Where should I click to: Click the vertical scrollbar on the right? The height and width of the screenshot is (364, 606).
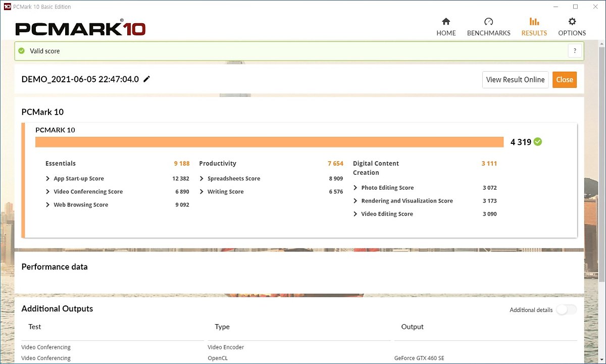click(601, 164)
